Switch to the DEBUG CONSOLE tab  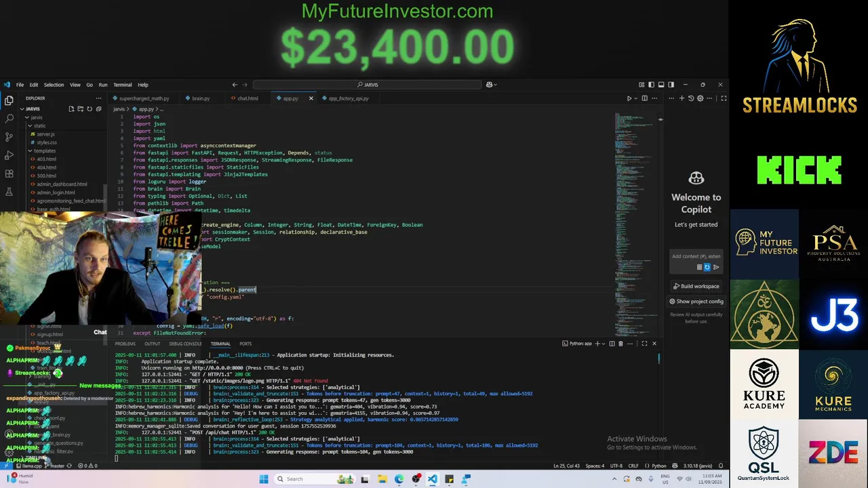click(185, 344)
